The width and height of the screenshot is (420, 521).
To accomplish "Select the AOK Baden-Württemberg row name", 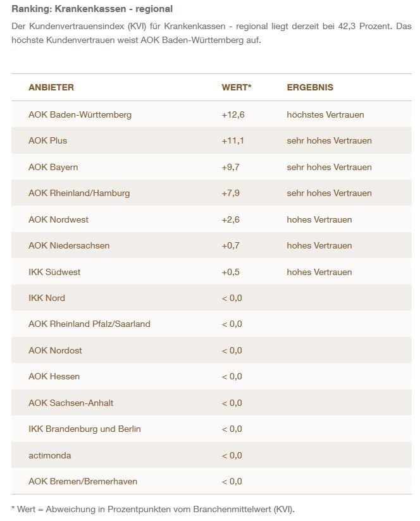I will (80, 114).
